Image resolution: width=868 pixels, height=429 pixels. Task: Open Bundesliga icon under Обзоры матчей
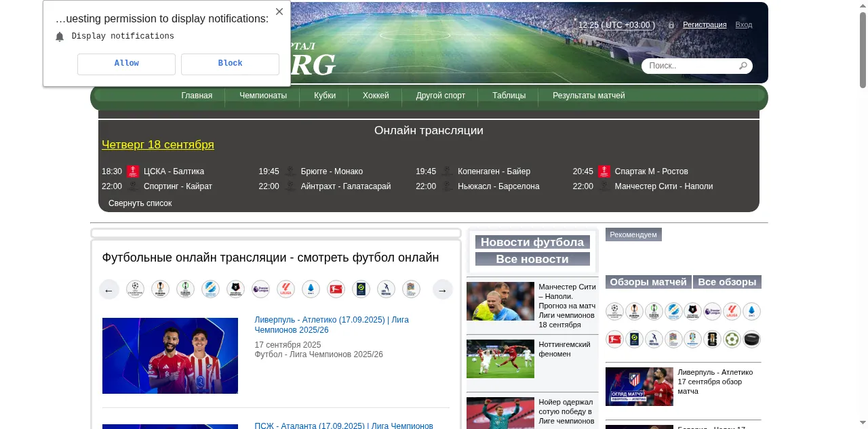tap(614, 340)
